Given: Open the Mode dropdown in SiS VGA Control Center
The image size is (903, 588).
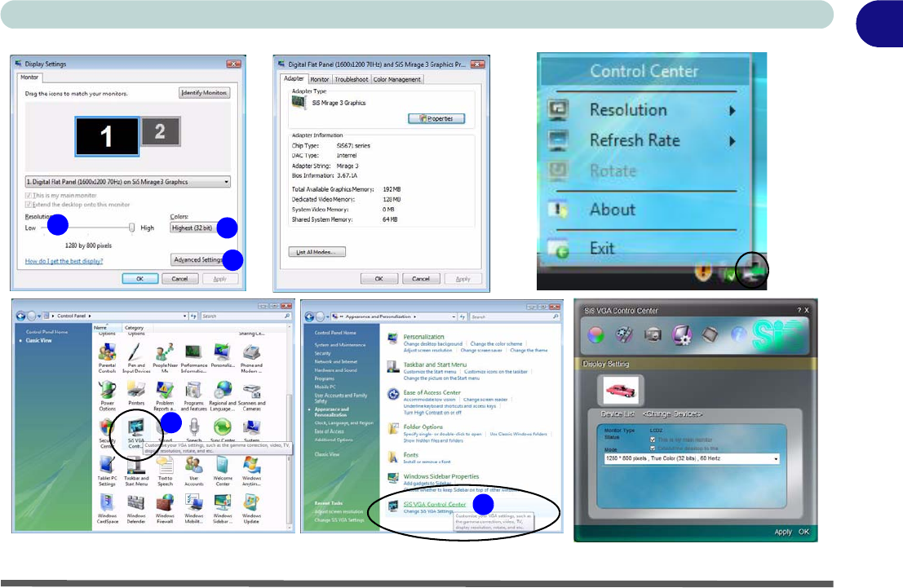Looking at the screenshot, I should click(692, 458).
